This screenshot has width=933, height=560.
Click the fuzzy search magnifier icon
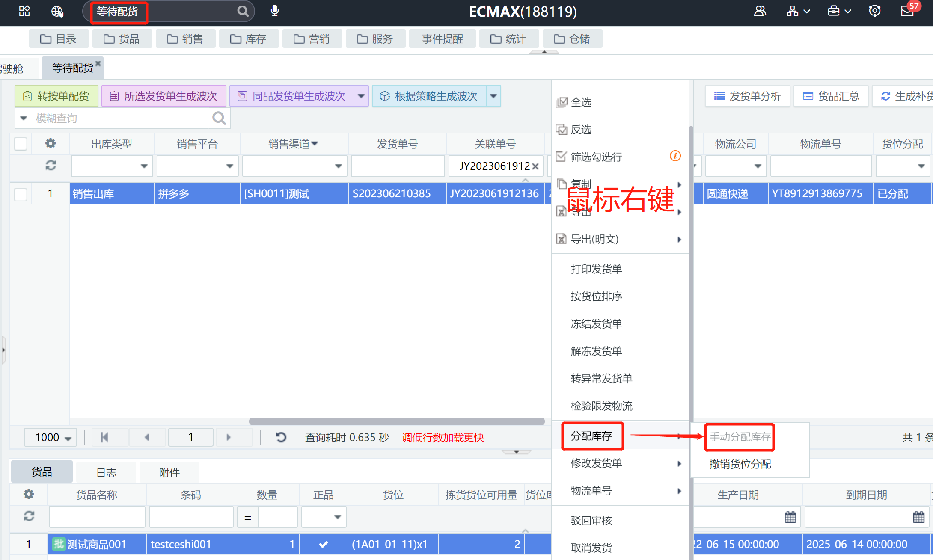[219, 118]
